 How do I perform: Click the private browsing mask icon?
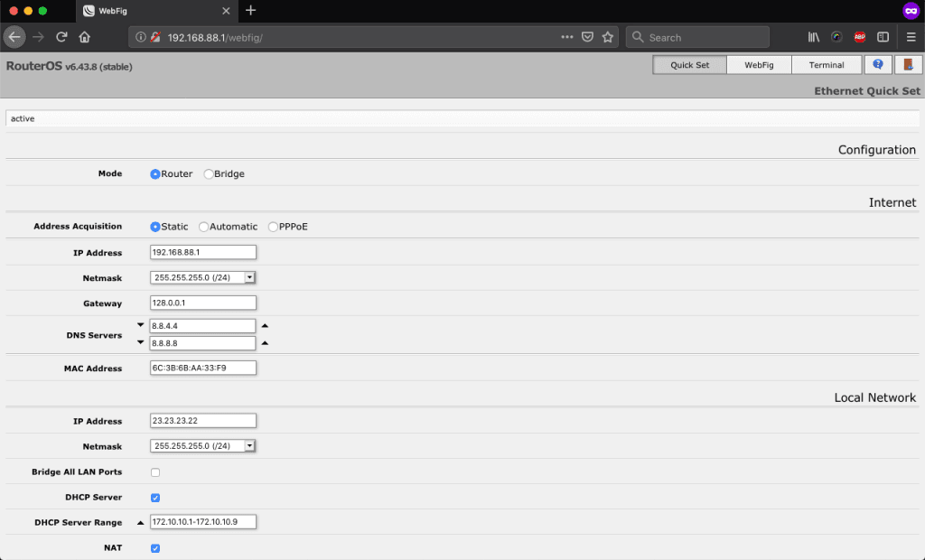tap(911, 11)
